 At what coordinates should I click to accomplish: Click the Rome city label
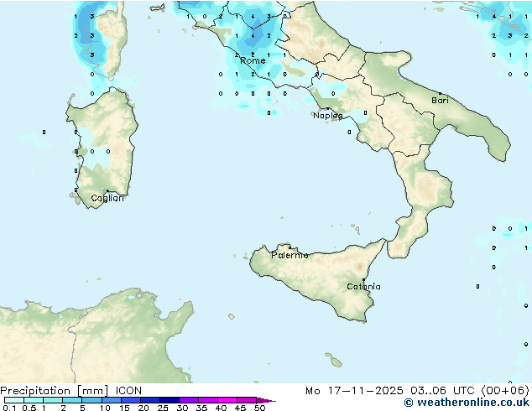point(253,60)
